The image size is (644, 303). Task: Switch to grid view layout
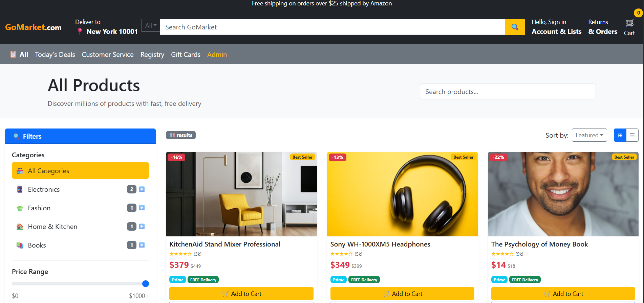pyautogui.click(x=620, y=135)
